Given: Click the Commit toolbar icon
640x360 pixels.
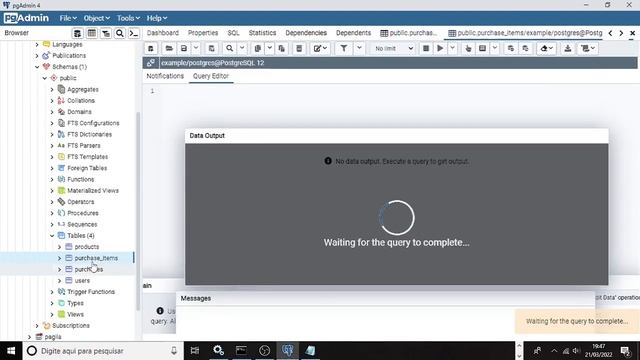Looking at the screenshot, I should [x=511, y=49].
